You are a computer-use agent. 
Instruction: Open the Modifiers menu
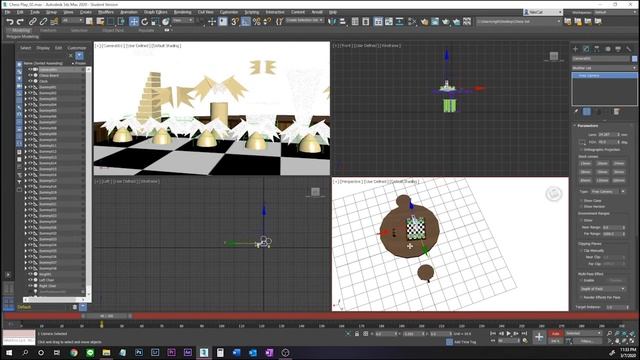pyautogui.click(x=106, y=12)
